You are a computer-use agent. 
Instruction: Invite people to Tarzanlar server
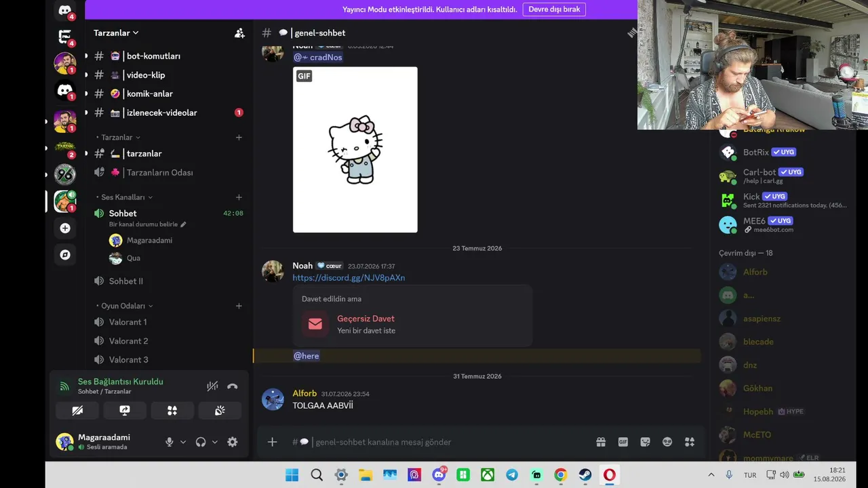pyautogui.click(x=239, y=33)
